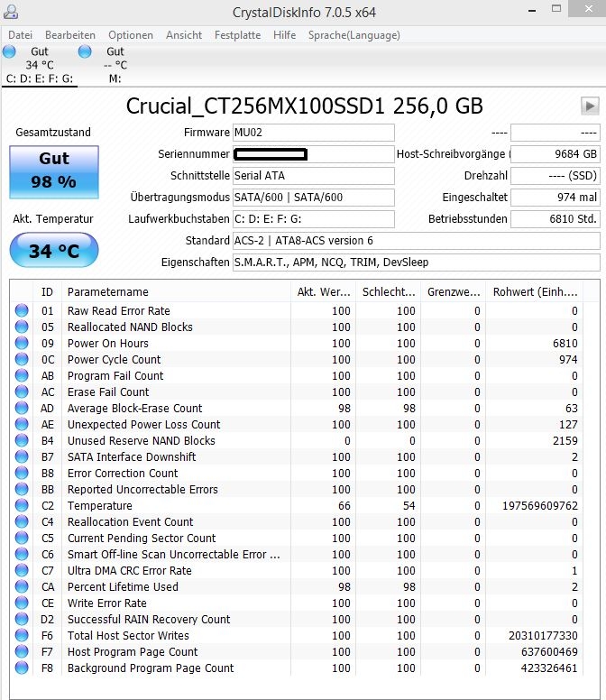Open the Bearbeiten menu

tap(70, 35)
